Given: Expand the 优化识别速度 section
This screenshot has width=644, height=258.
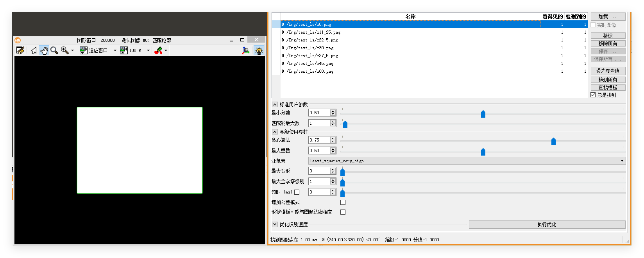Looking at the screenshot, I should (x=275, y=224).
